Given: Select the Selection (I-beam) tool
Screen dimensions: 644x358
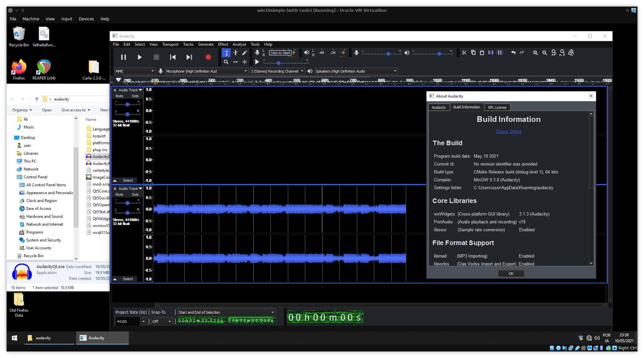Looking at the screenshot, I should [x=226, y=53].
